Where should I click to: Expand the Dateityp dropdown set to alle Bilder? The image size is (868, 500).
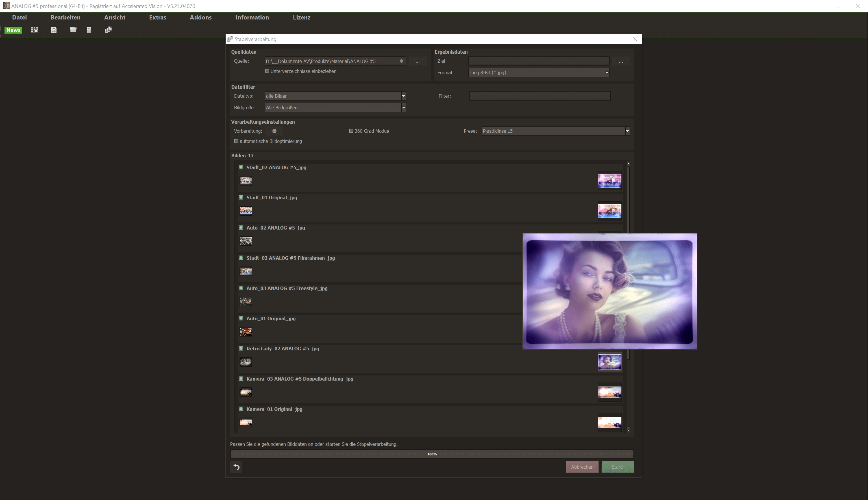(x=403, y=96)
